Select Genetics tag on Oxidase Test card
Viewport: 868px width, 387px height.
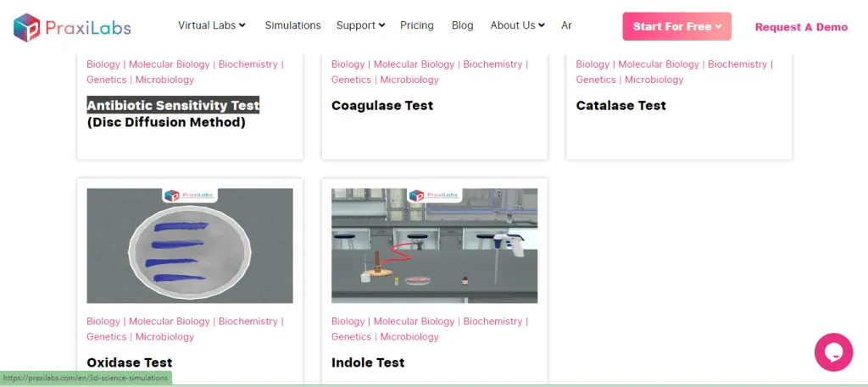click(106, 337)
